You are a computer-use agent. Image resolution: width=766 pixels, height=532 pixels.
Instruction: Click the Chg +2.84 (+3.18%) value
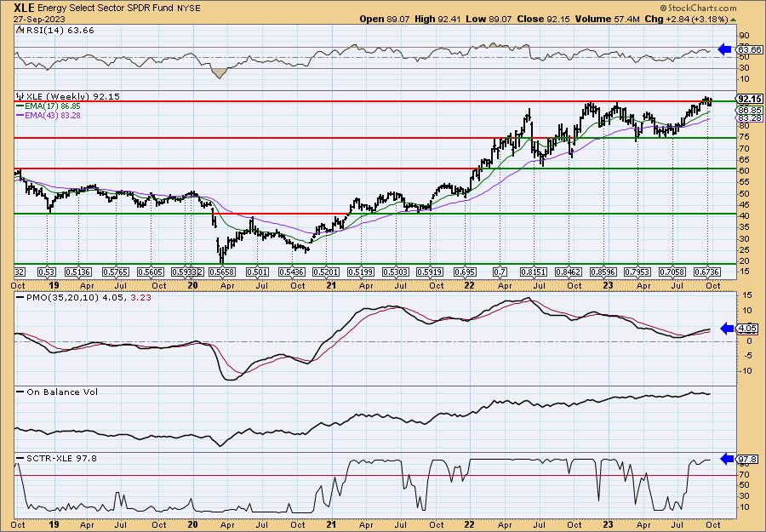point(687,19)
